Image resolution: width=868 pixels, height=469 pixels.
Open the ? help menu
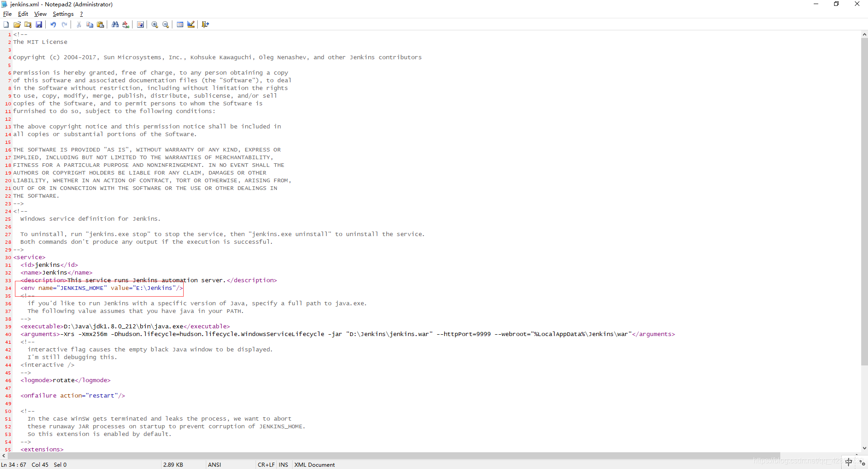(x=81, y=14)
